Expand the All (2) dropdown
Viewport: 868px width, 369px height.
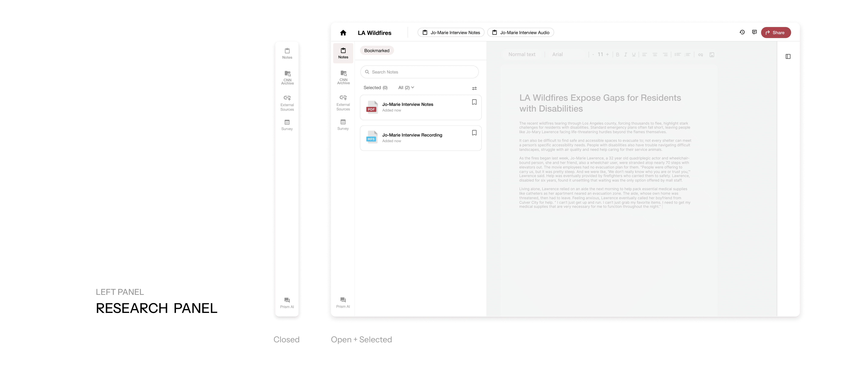tap(406, 88)
